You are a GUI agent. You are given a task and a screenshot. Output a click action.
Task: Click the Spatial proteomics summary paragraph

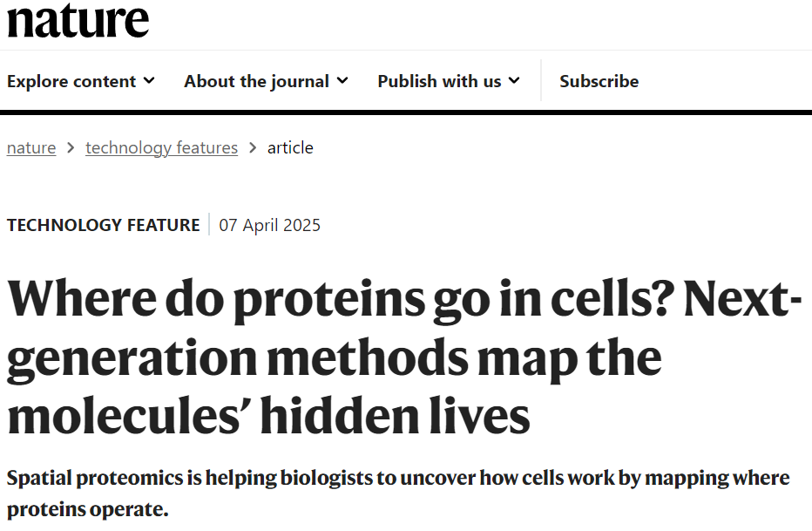[397, 493]
